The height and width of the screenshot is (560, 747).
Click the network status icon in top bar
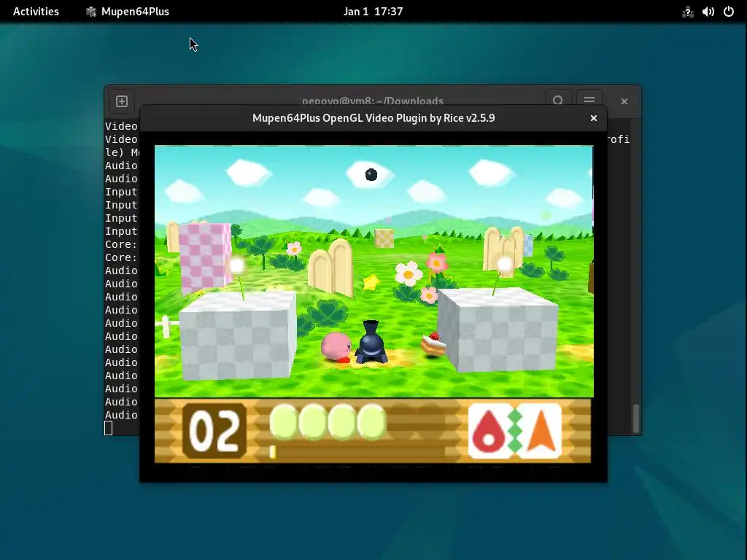(687, 12)
